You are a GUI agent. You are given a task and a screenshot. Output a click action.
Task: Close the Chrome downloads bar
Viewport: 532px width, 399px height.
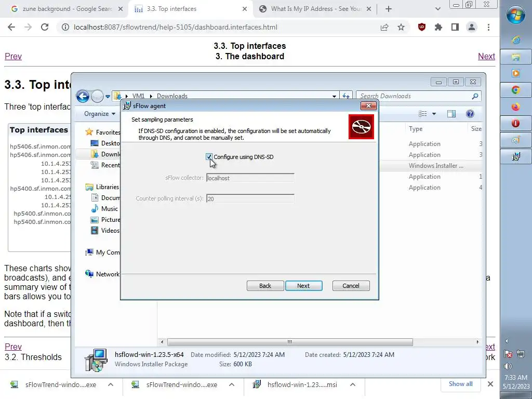point(490,384)
